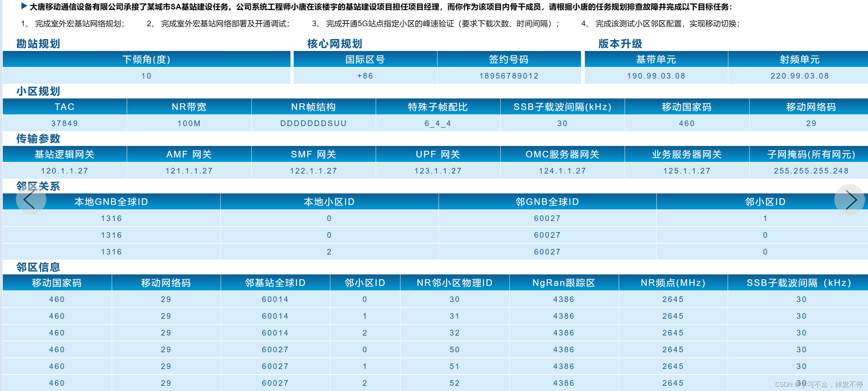The height and width of the screenshot is (391, 868).
Task: Click the 本地小区ID column header
Action: click(329, 201)
